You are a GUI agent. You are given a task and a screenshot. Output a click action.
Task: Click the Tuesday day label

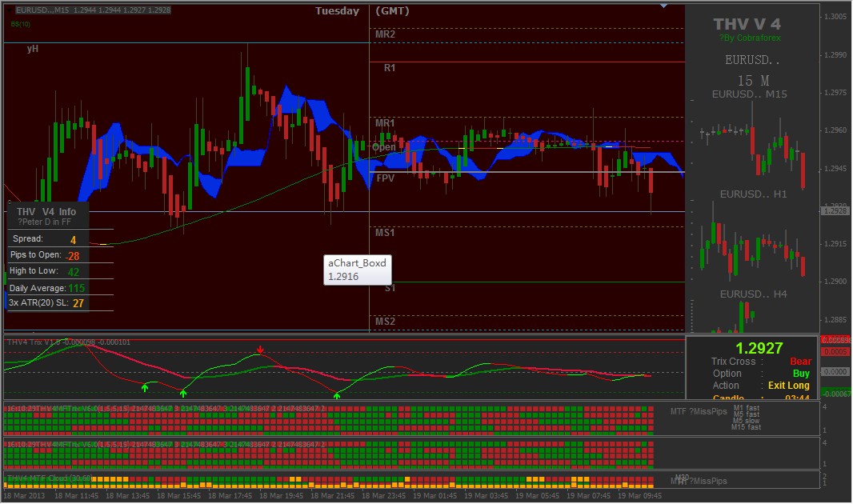(338, 11)
